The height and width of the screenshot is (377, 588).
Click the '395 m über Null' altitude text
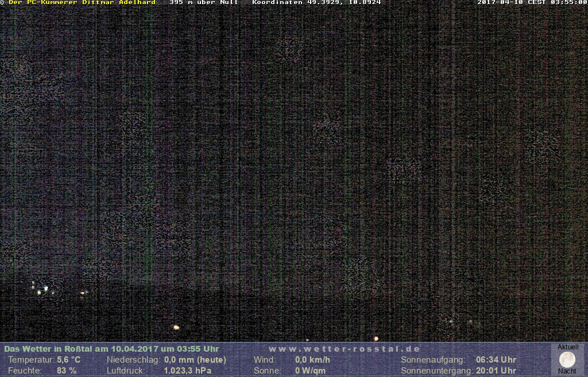(204, 2)
